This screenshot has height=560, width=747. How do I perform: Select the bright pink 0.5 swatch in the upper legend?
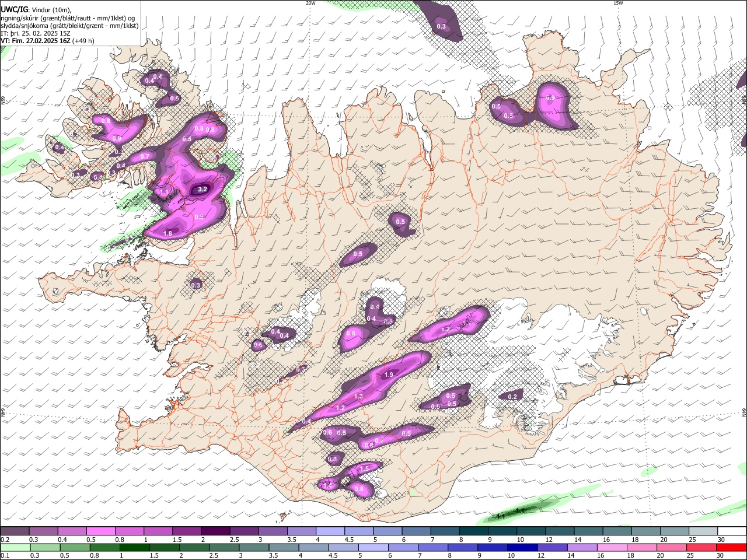100,531
